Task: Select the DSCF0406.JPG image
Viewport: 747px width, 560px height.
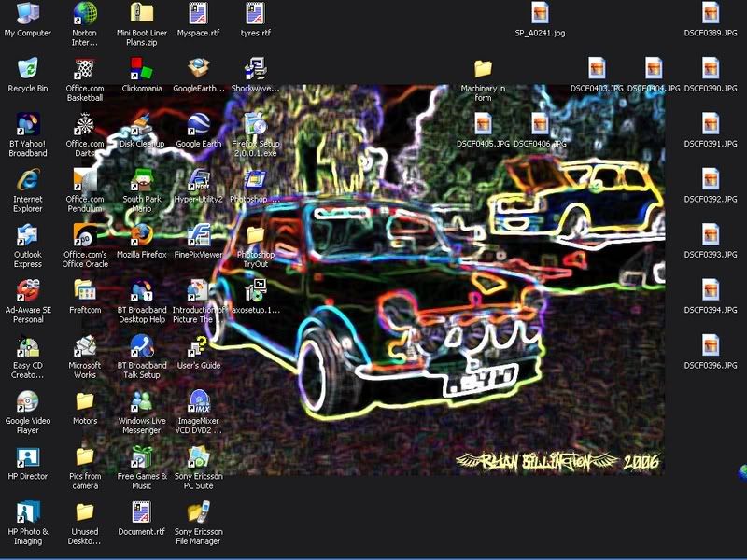Action: [x=540, y=124]
